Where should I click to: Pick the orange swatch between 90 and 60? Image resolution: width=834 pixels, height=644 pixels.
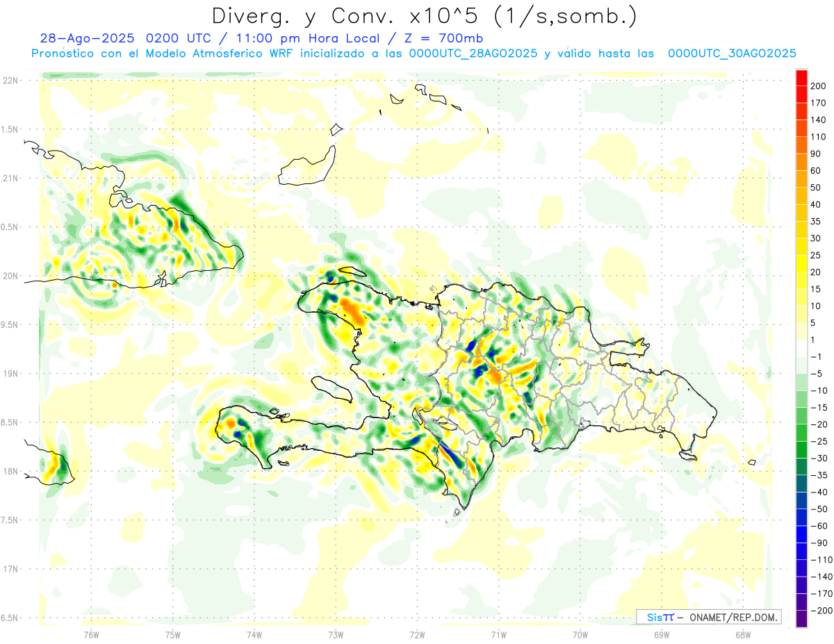pos(802,162)
